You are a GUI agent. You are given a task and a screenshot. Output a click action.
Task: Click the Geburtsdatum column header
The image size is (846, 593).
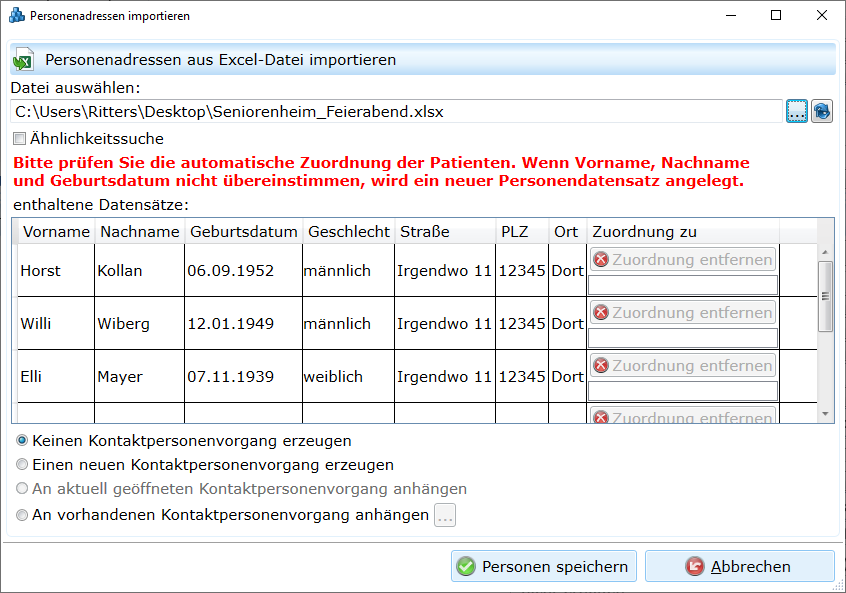244,232
